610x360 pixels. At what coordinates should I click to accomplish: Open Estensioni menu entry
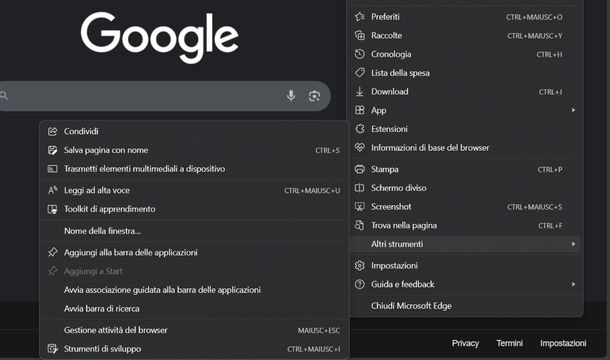click(x=465, y=129)
